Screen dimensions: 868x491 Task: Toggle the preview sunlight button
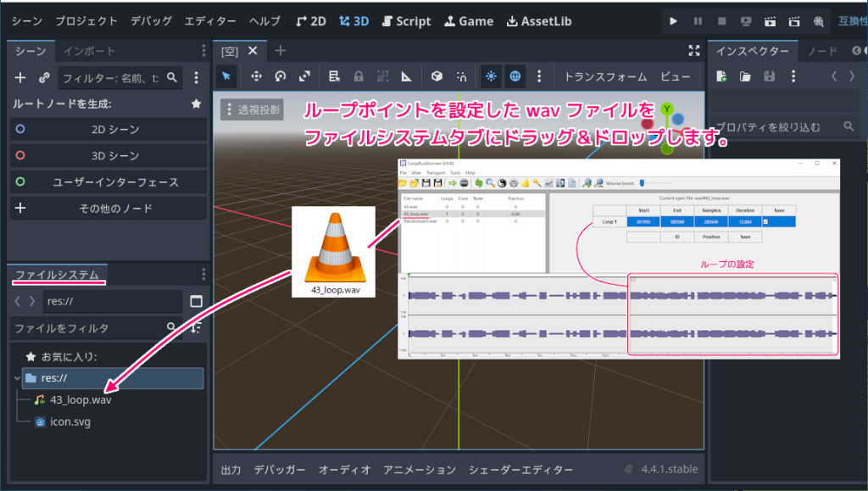(x=491, y=76)
